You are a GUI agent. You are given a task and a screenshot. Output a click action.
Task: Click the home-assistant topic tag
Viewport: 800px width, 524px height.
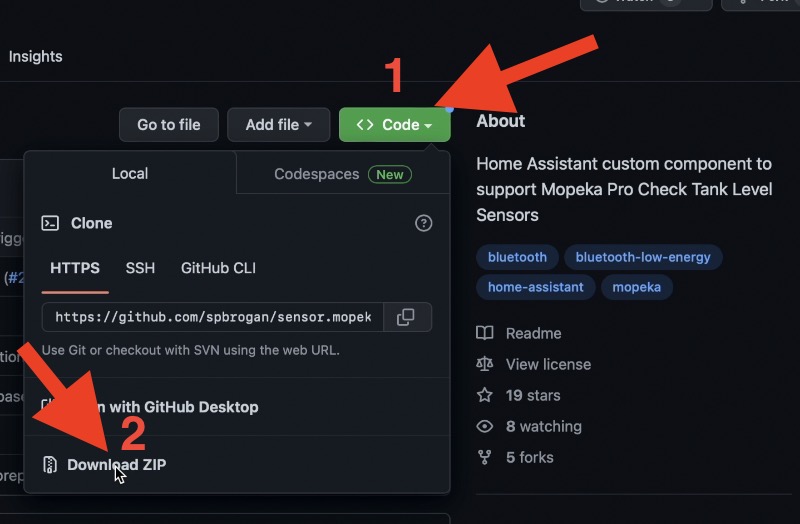coord(536,287)
